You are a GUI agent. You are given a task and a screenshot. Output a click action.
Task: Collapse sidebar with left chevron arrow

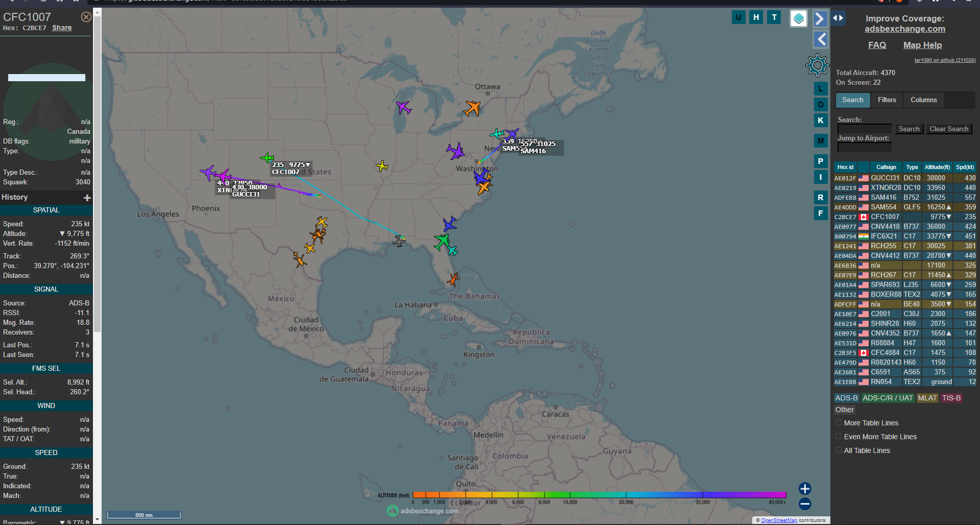[821, 39]
